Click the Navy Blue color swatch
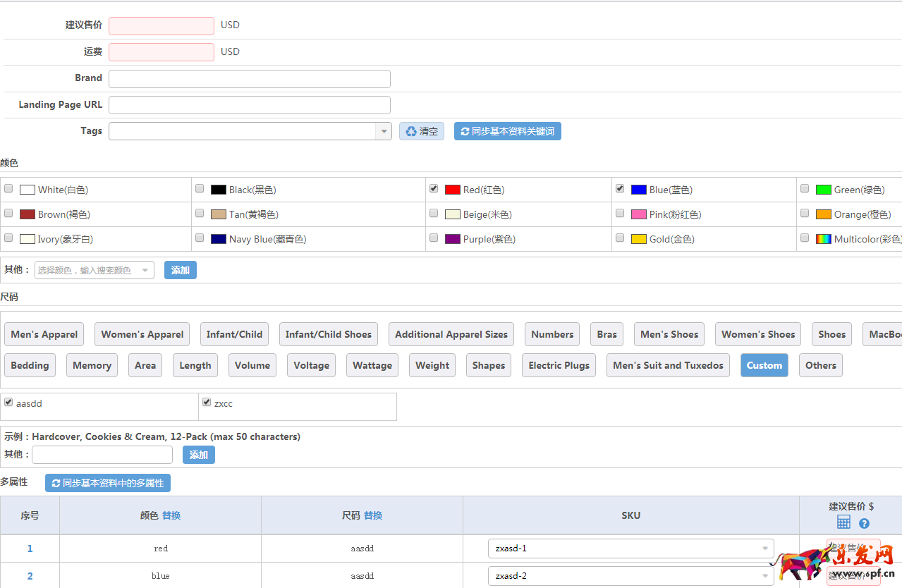The width and height of the screenshot is (902, 588). 219,239
